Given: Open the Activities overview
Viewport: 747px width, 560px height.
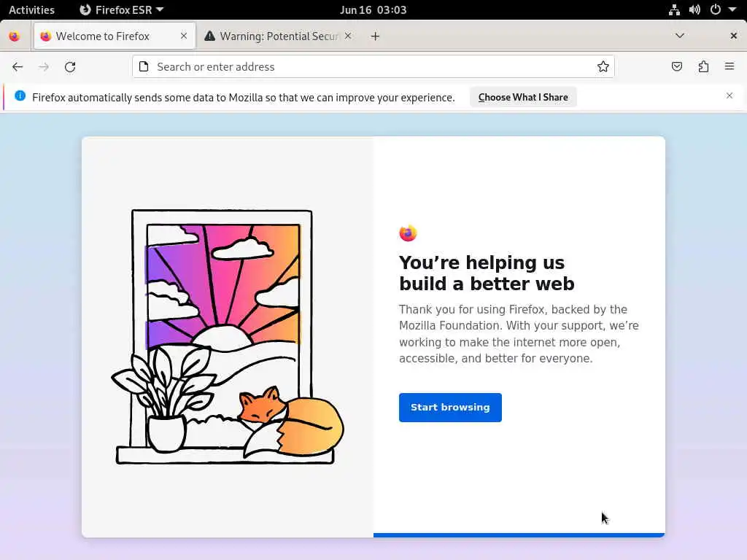Looking at the screenshot, I should (x=31, y=9).
